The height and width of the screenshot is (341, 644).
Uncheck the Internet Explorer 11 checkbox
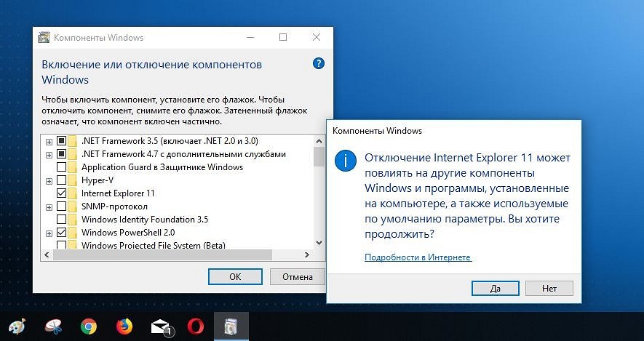point(61,193)
